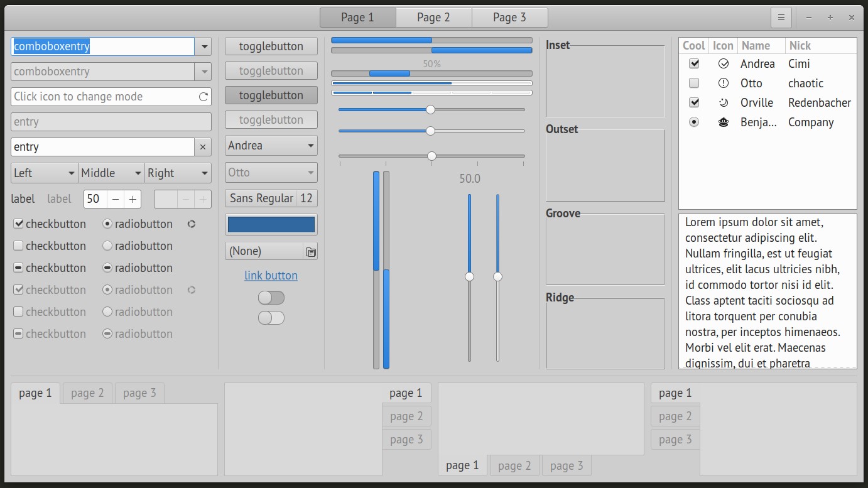Toggle the upper switch below link button
The height and width of the screenshot is (488, 868).
tap(271, 298)
